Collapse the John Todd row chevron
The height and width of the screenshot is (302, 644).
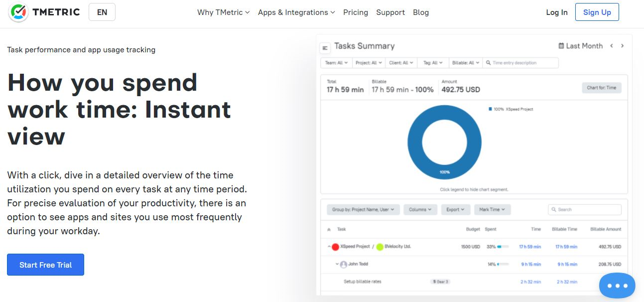(x=337, y=265)
